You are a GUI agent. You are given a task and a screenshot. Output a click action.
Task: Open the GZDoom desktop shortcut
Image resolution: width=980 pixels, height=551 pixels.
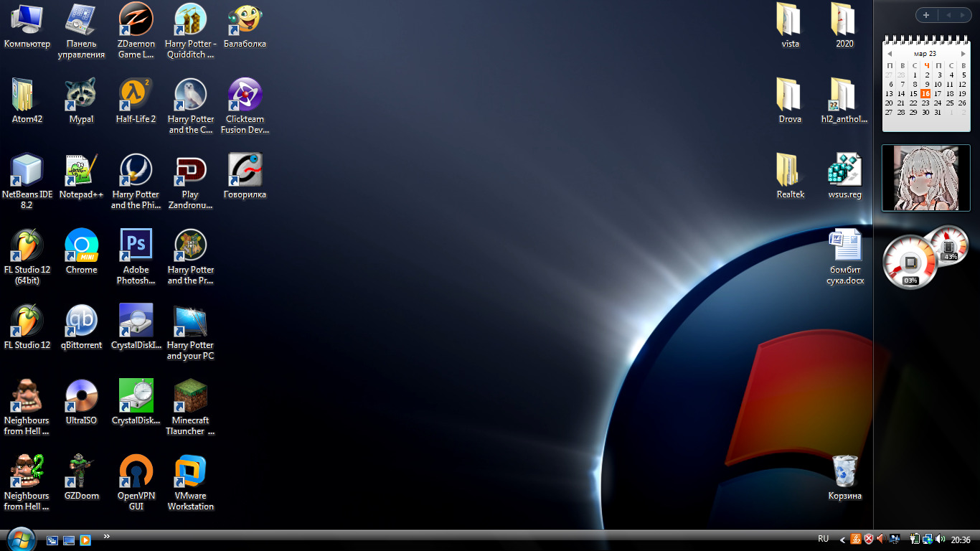click(x=81, y=472)
